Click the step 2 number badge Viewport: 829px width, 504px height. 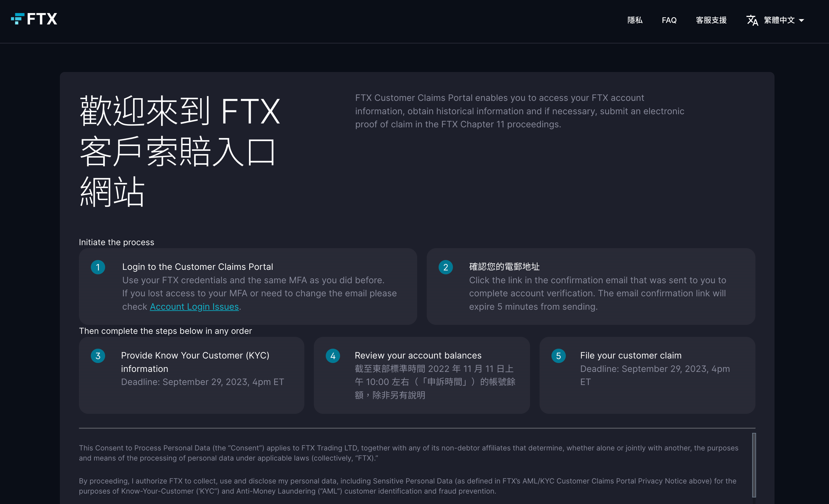click(445, 267)
